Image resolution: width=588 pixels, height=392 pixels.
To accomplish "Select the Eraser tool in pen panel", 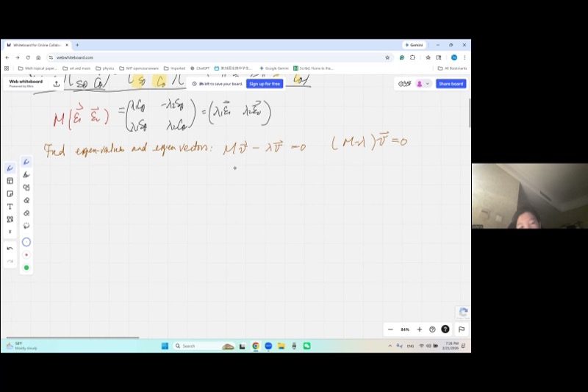I will click(26, 200).
